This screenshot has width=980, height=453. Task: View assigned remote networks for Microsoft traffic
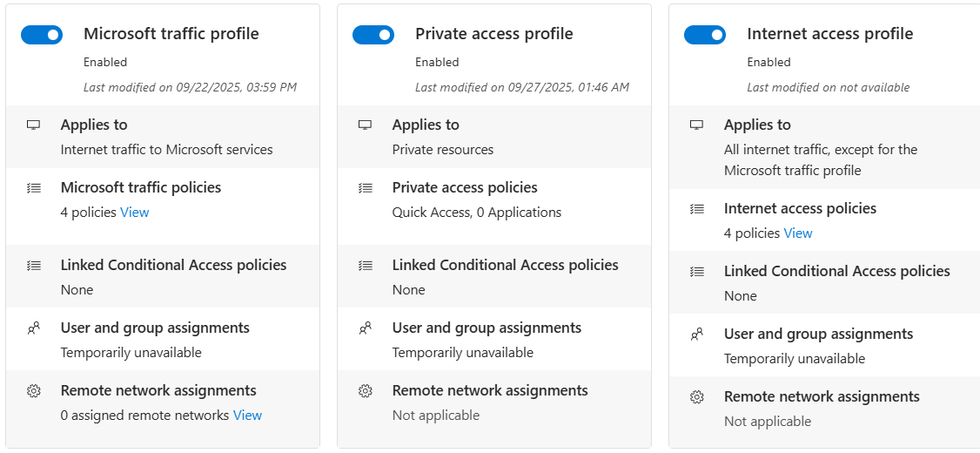247,416
